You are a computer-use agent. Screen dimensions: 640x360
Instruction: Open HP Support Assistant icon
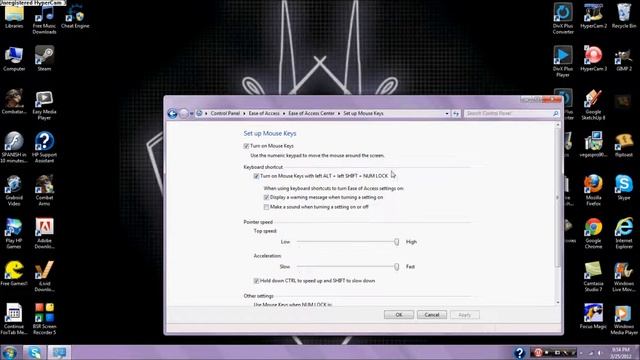[44, 148]
